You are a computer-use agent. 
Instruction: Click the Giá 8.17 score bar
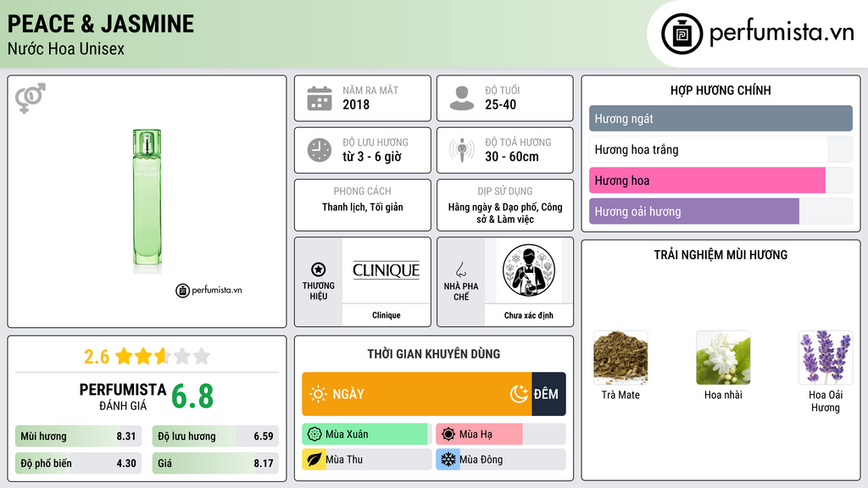pyautogui.click(x=215, y=463)
